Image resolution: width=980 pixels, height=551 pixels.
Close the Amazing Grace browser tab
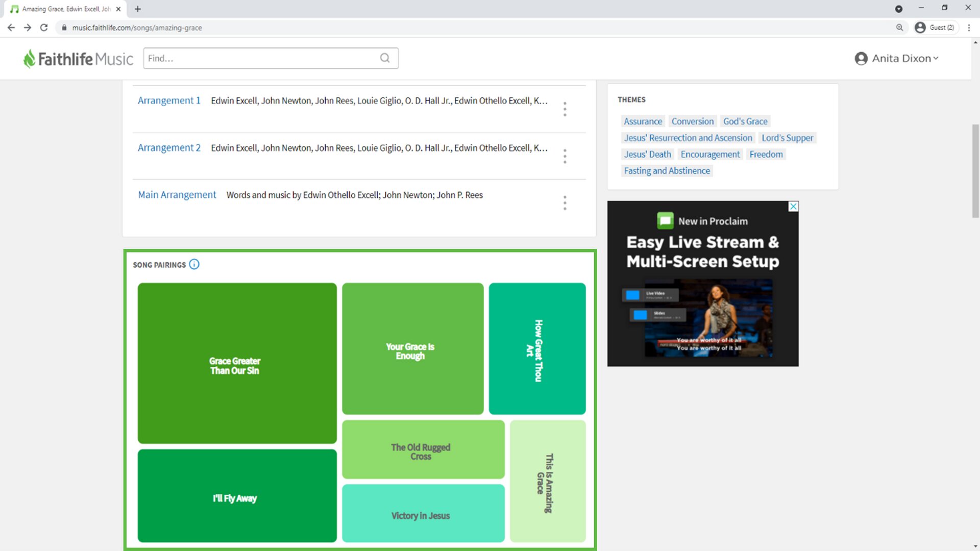point(118,9)
